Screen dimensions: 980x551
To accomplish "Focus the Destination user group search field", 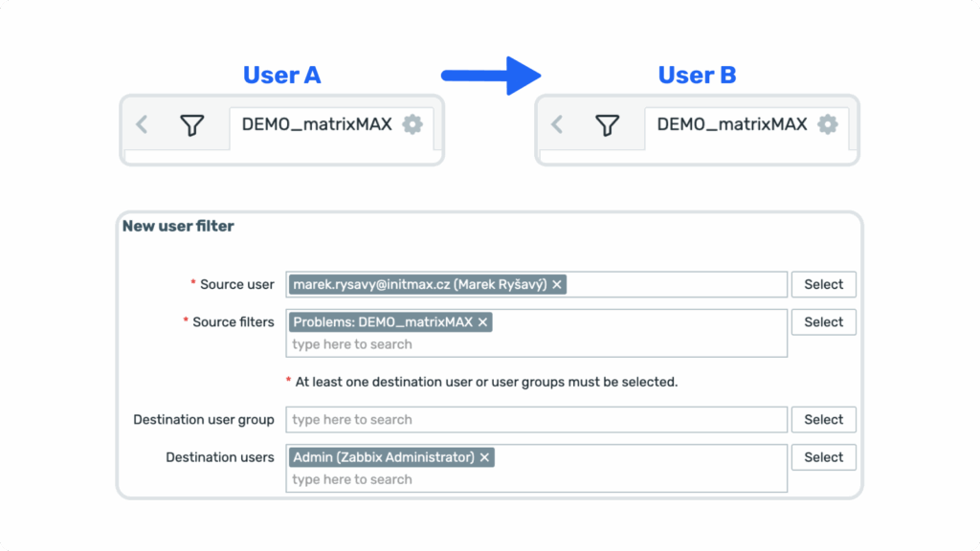I will [536, 420].
